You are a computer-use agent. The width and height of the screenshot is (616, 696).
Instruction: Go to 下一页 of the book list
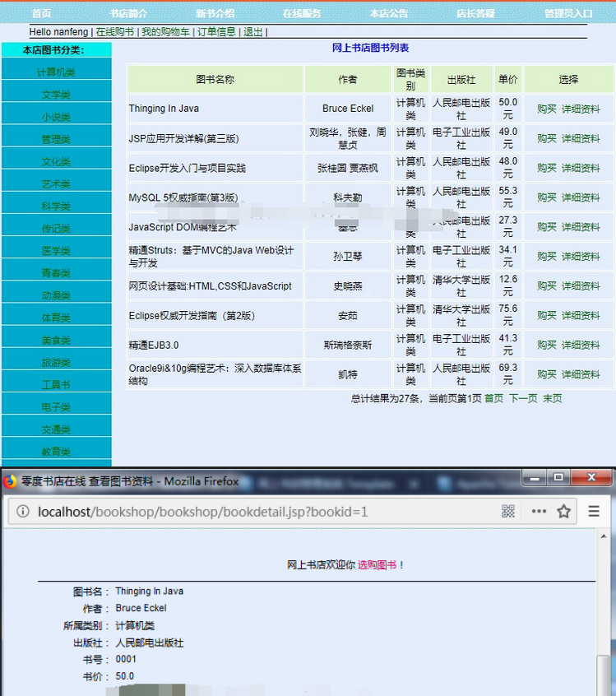[x=523, y=398]
